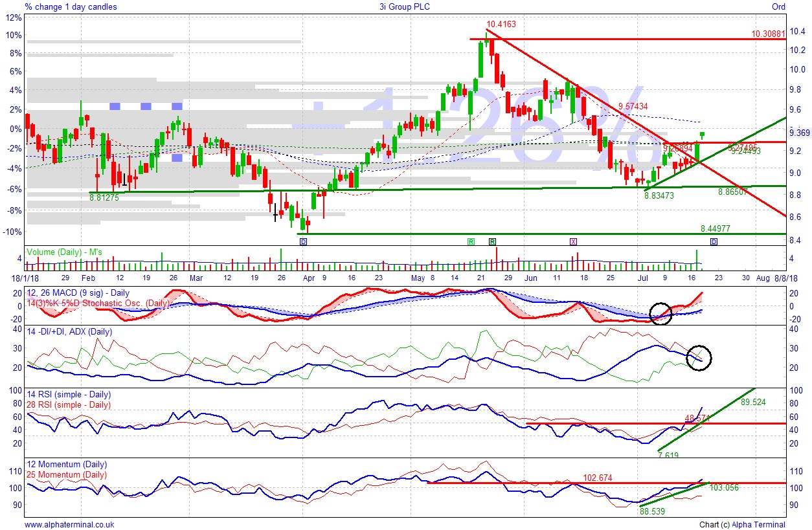Image resolution: width=812 pixels, height=530 pixels.
Task: Click the 103.056 momentum value
Action: click(724, 488)
